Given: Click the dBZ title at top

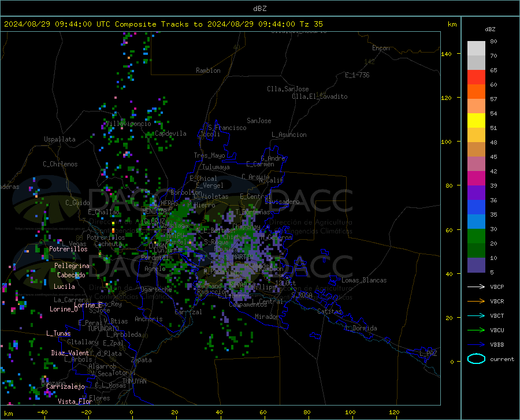Looking at the screenshot, I should (x=259, y=9).
